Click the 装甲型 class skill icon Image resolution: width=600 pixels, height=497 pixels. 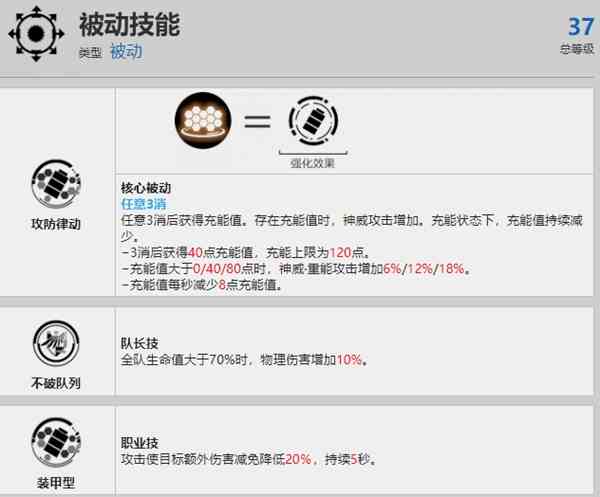pyautogui.click(x=56, y=442)
